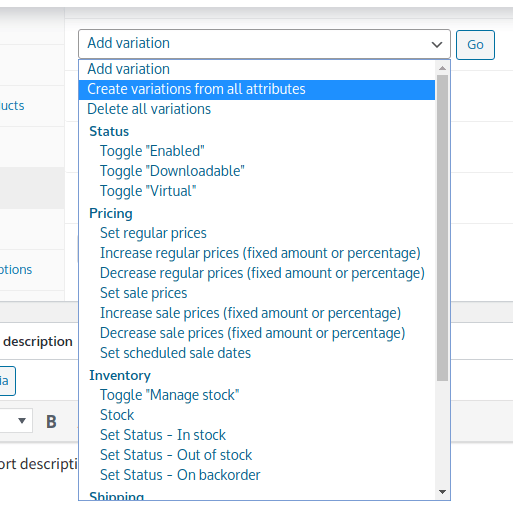
Task: Select Set regular prices option
Action: [x=257, y=233]
